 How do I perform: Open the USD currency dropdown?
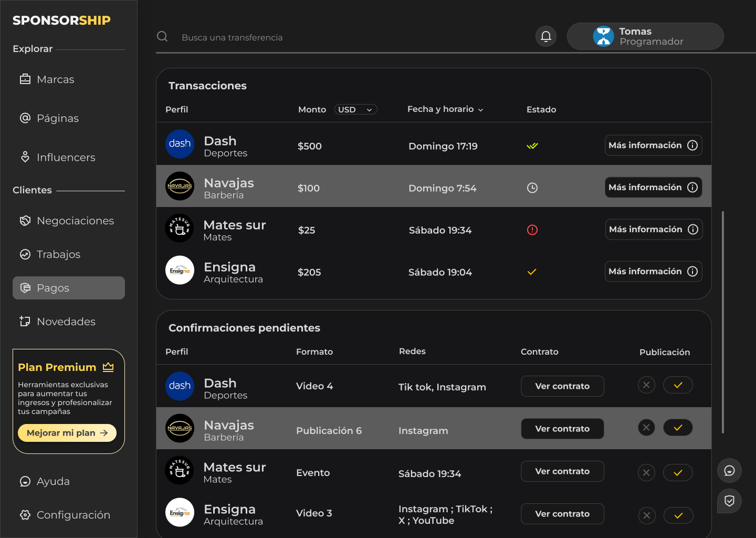tap(355, 109)
